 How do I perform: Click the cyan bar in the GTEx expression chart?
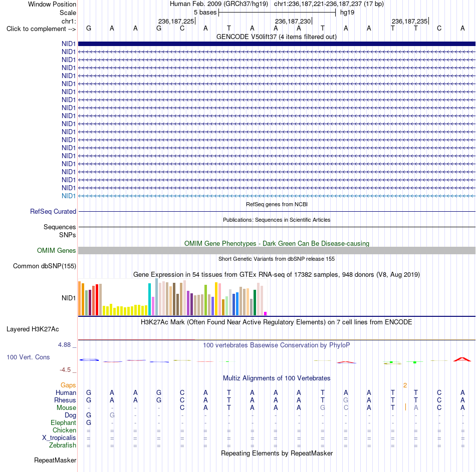tap(150, 299)
